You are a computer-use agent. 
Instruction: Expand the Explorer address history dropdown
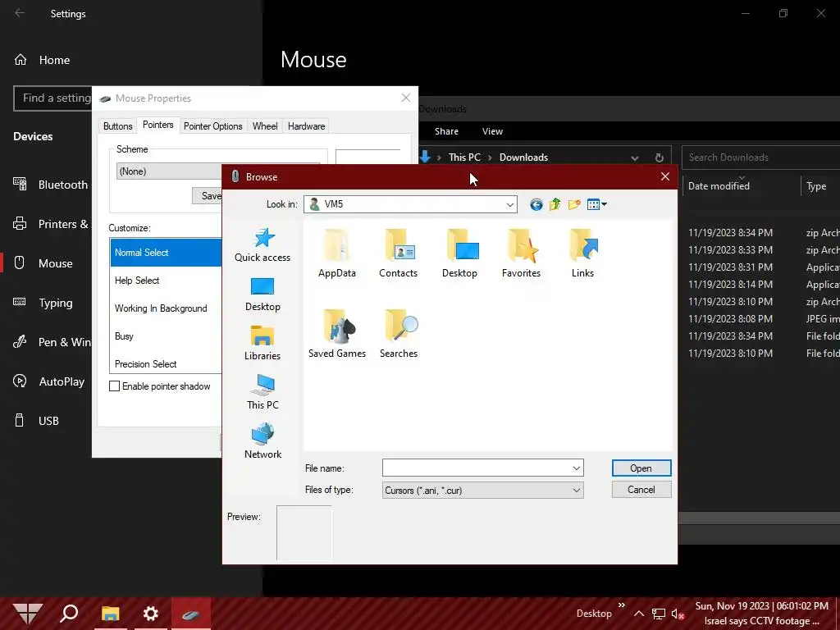click(635, 157)
